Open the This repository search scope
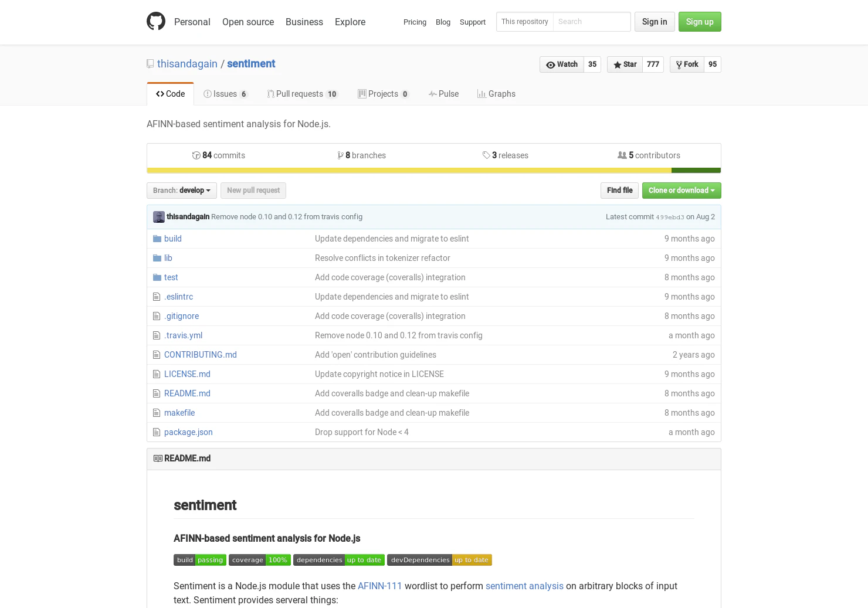Viewport: 868px width, 608px height. [x=525, y=22]
